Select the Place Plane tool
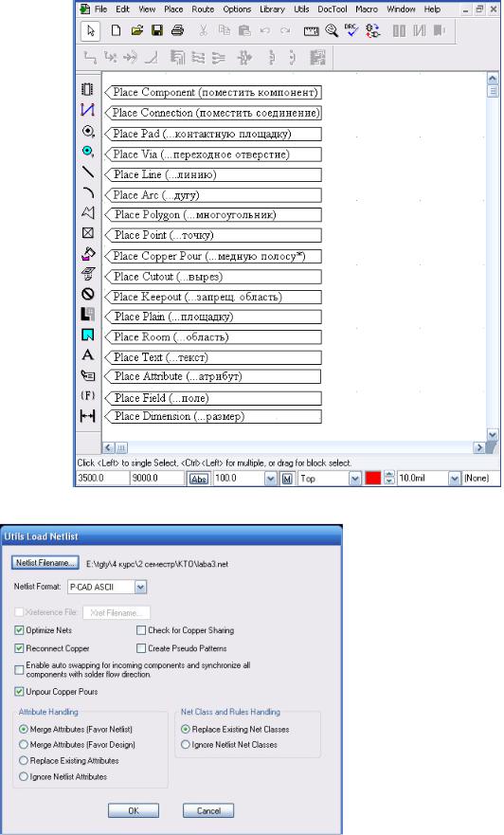Image resolution: width=504 pixels, height=835 pixels. click(x=88, y=314)
